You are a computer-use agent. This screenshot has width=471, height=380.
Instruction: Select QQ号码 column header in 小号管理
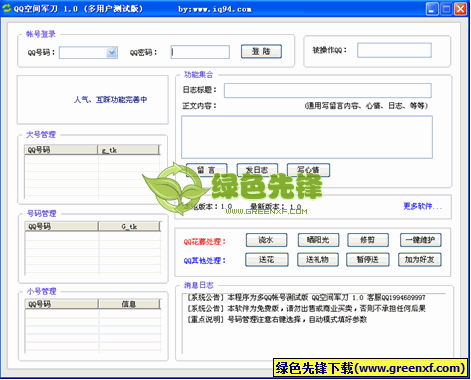point(62,304)
